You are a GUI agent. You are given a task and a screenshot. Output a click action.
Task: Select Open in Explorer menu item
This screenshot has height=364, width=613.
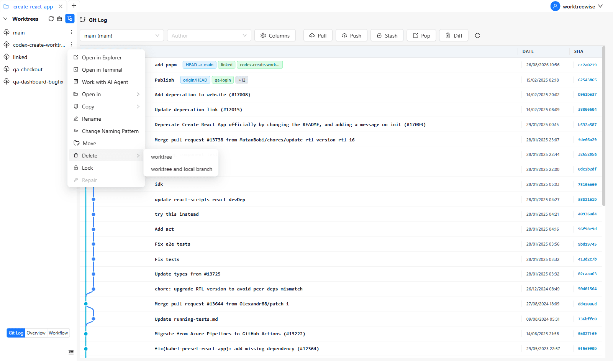point(106,57)
